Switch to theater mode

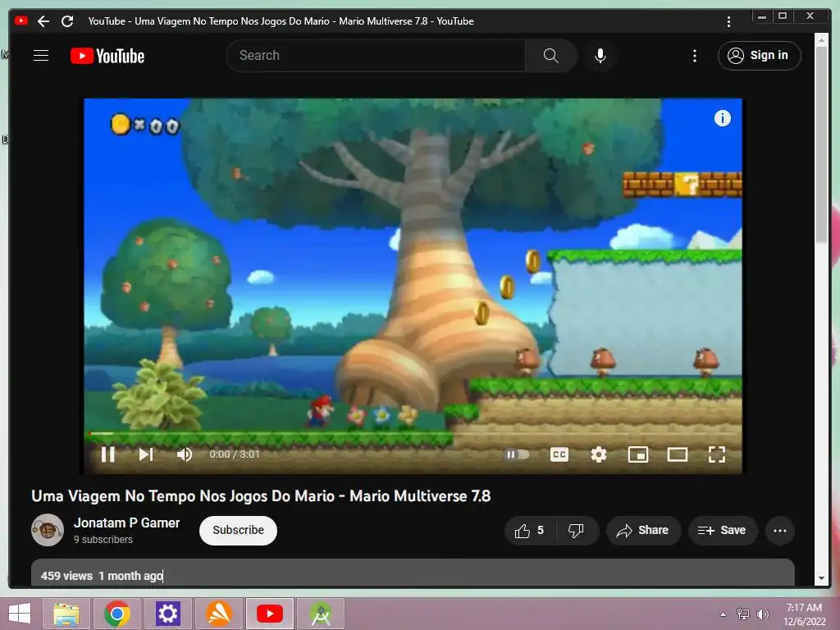point(677,454)
